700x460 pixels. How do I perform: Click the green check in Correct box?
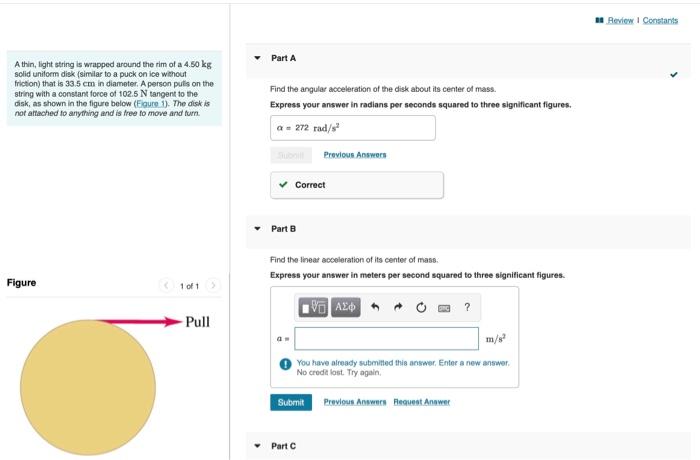point(283,184)
